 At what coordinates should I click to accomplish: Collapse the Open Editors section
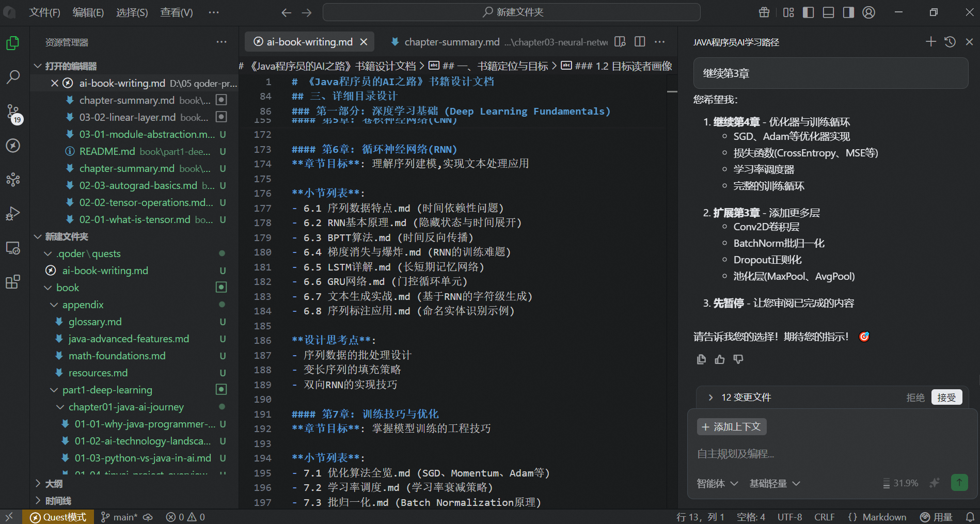38,66
